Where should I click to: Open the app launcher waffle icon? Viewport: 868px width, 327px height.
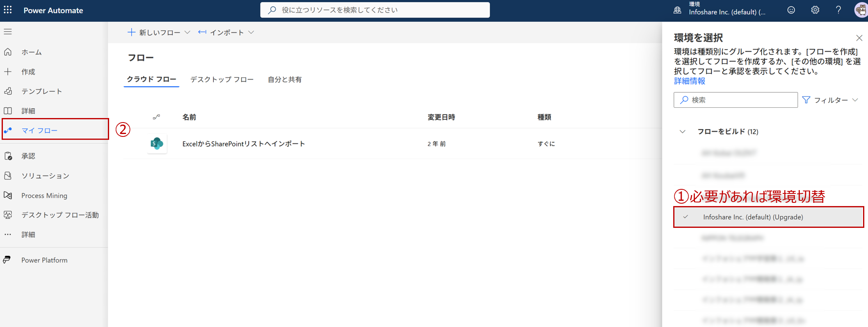pos(8,10)
